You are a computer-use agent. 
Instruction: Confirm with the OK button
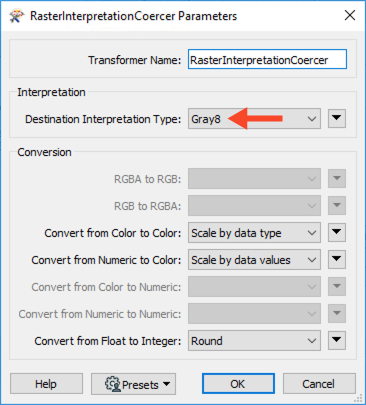click(238, 384)
